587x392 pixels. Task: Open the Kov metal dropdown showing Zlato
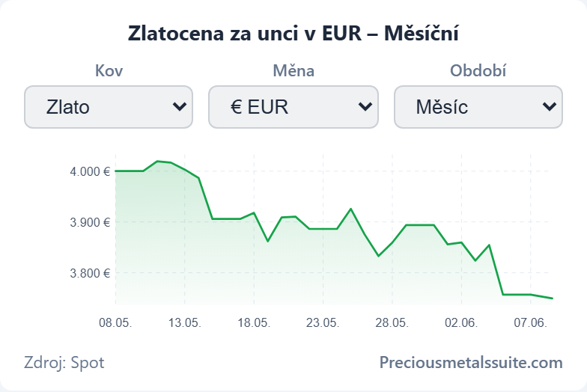click(109, 107)
